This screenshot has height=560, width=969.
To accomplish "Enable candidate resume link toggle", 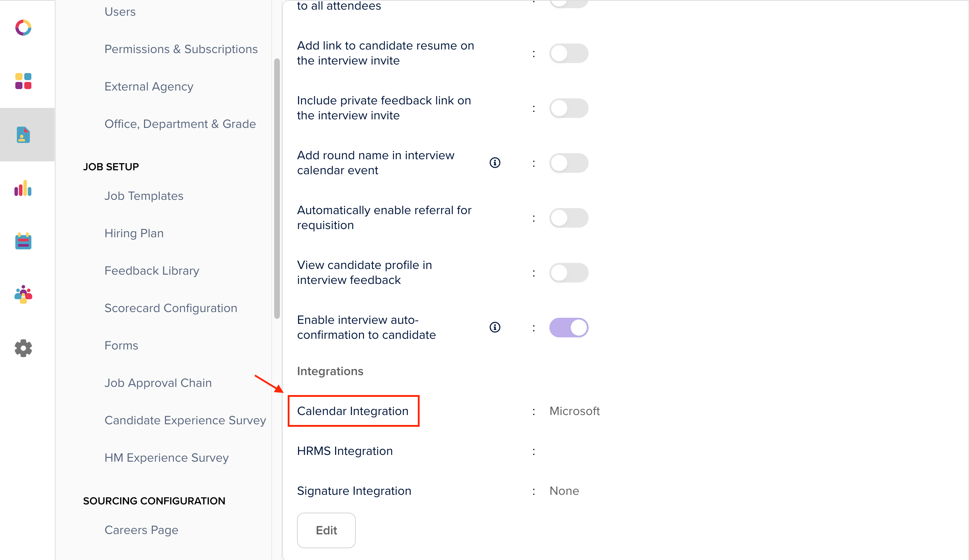I will 568,53.
